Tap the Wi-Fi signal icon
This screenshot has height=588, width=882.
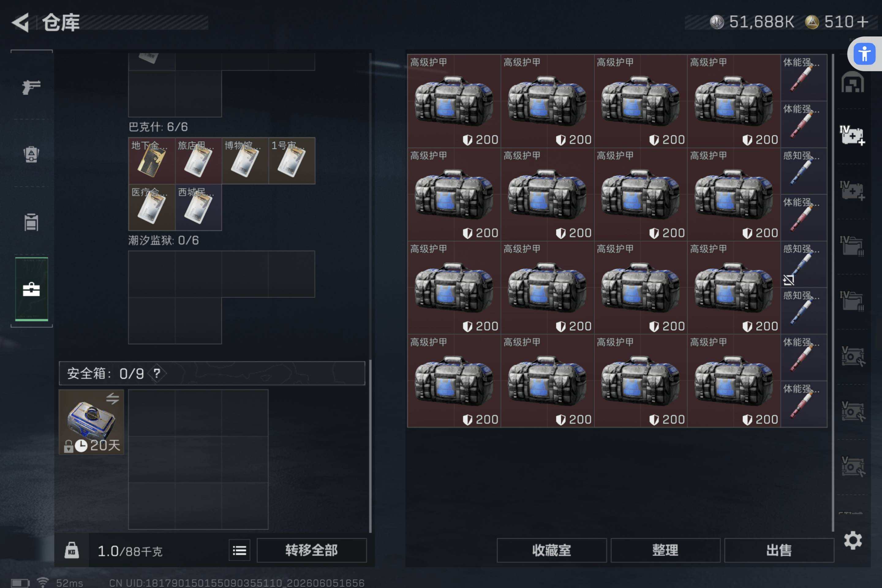click(43, 582)
